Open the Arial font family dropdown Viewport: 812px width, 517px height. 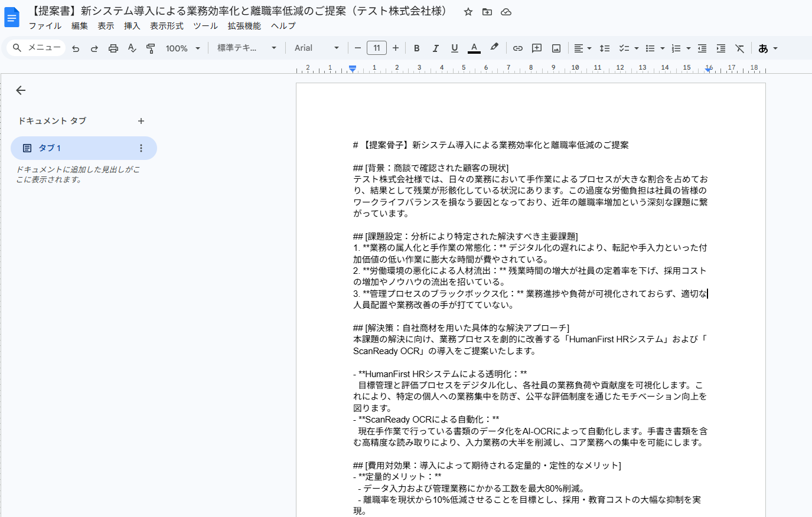(x=317, y=48)
